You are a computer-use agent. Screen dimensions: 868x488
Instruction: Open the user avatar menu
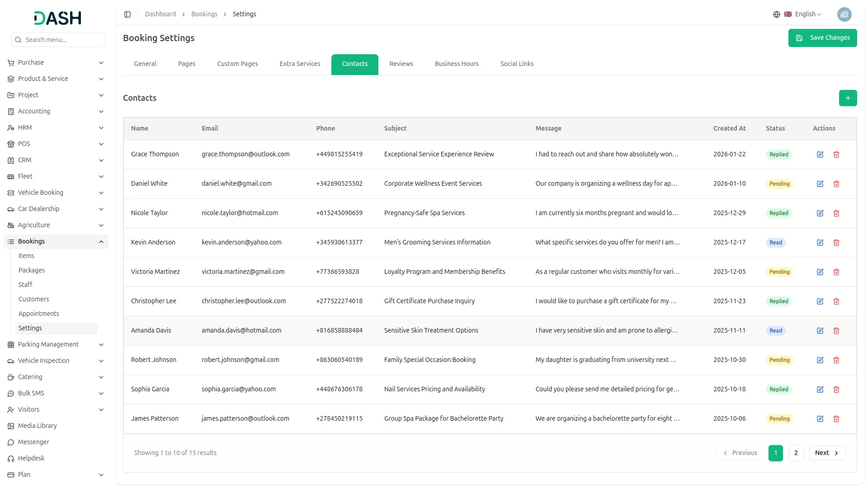pos(844,14)
